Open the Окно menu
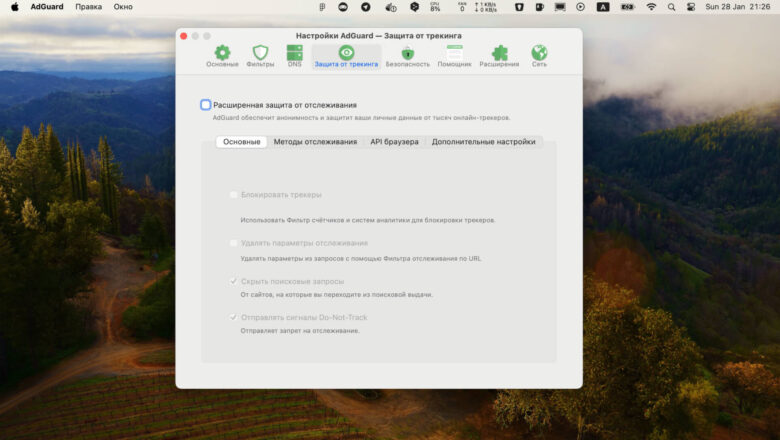 tap(123, 7)
